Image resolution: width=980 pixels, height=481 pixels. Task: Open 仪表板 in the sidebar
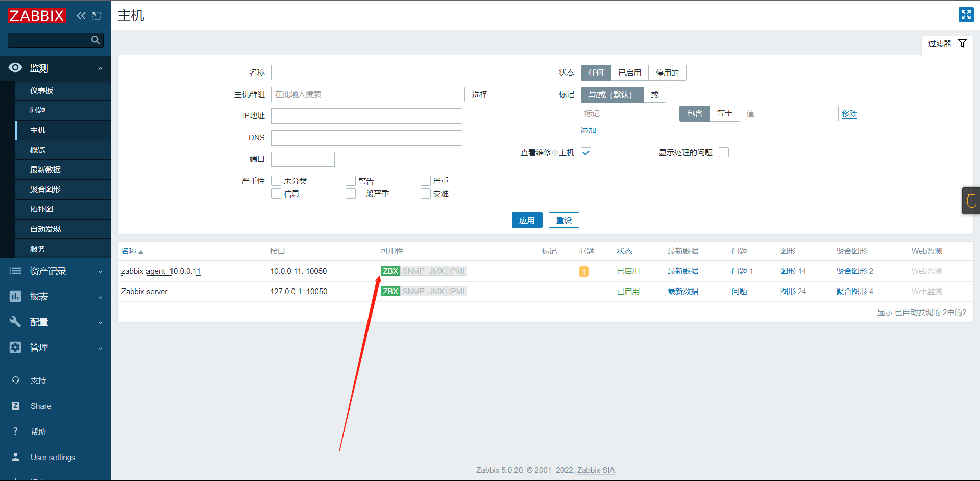point(63,91)
